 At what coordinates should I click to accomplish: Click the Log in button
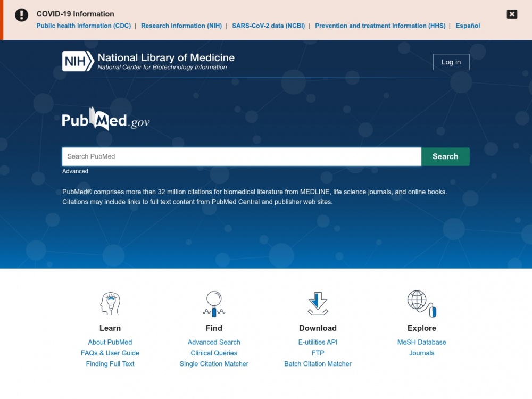click(451, 62)
